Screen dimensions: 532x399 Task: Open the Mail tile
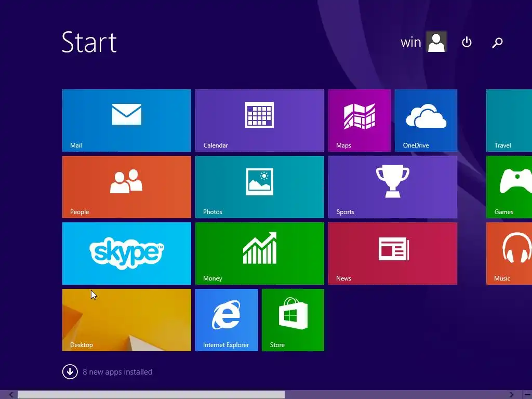(127, 121)
